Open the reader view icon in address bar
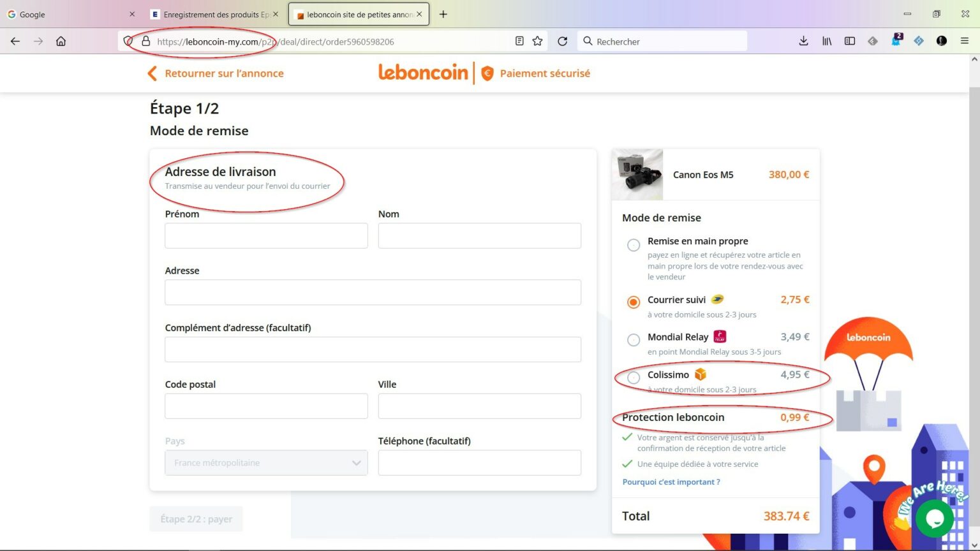 (519, 41)
